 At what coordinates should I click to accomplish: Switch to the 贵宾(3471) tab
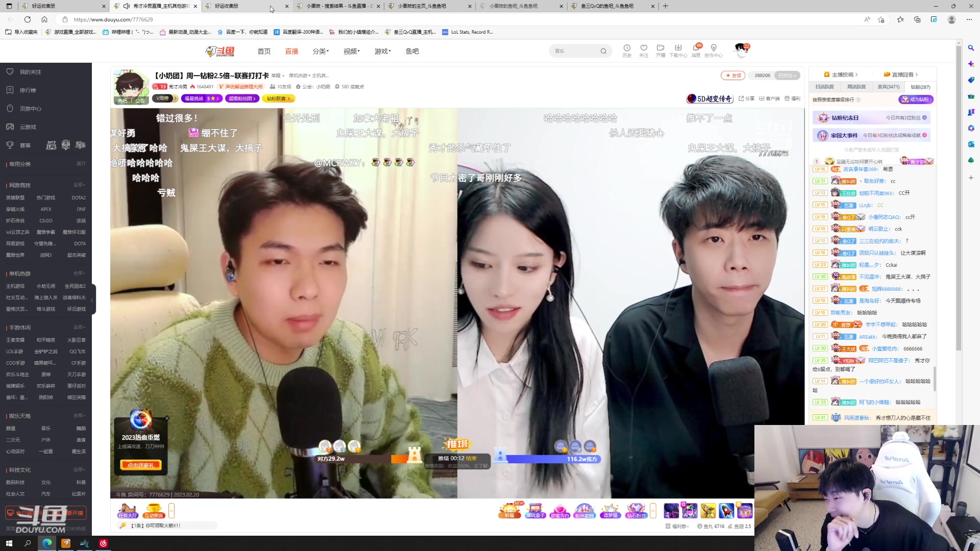[888, 87]
